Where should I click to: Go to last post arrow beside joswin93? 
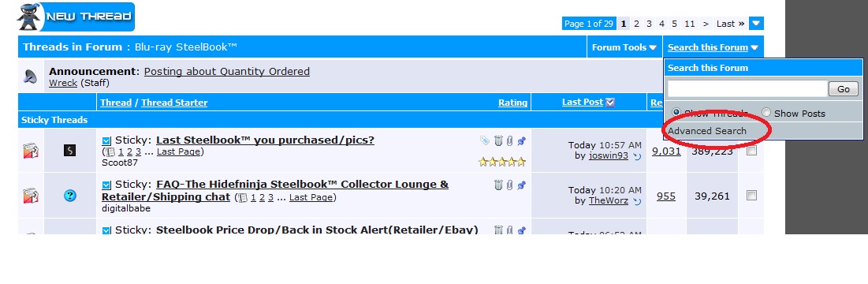click(636, 157)
